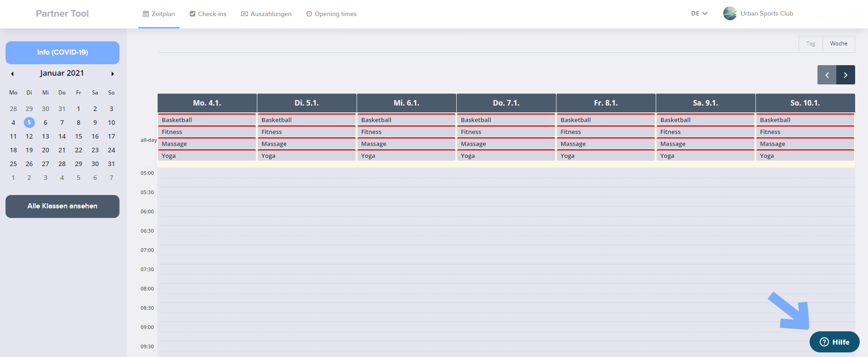Click the So. 10.1. column header
Image resolution: width=868 pixels, height=357 pixels.
(806, 103)
